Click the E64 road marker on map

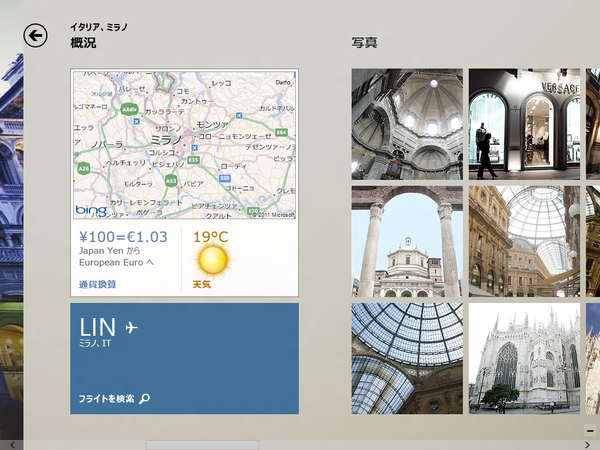pyautogui.click(x=281, y=132)
